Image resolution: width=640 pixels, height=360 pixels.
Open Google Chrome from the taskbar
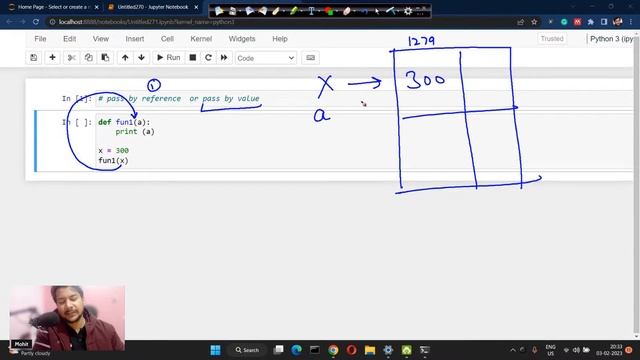coord(333,350)
